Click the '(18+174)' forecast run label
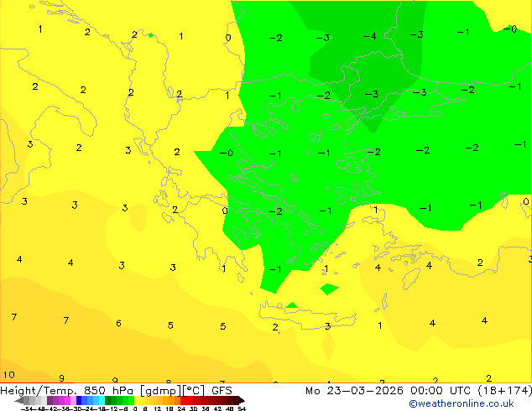This screenshot has height=411, width=532. [x=505, y=391]
